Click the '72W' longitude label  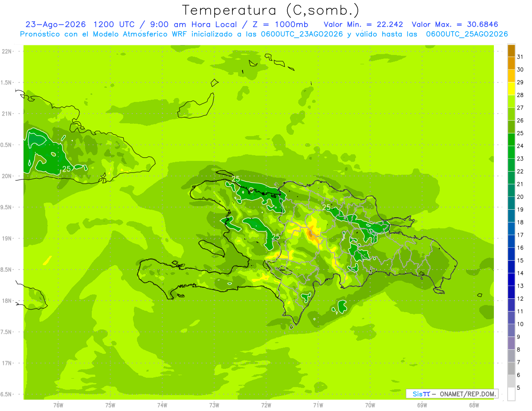click(266, 406)
